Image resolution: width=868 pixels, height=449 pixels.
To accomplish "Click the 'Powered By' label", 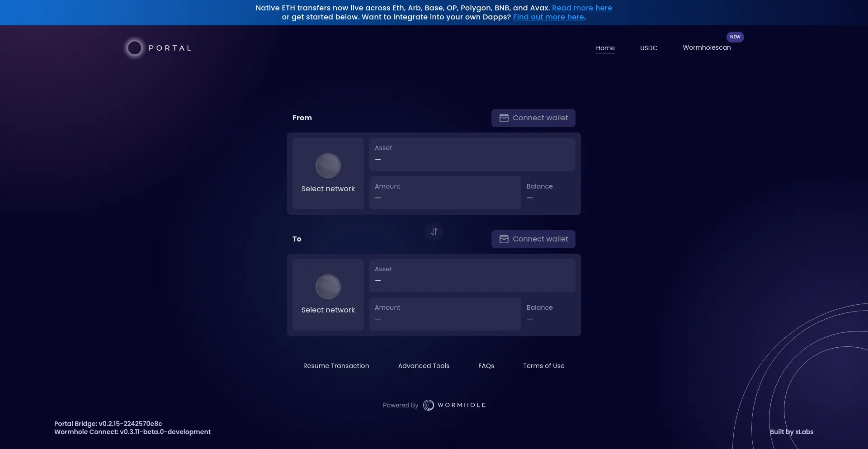I will (x=401, y=405).
